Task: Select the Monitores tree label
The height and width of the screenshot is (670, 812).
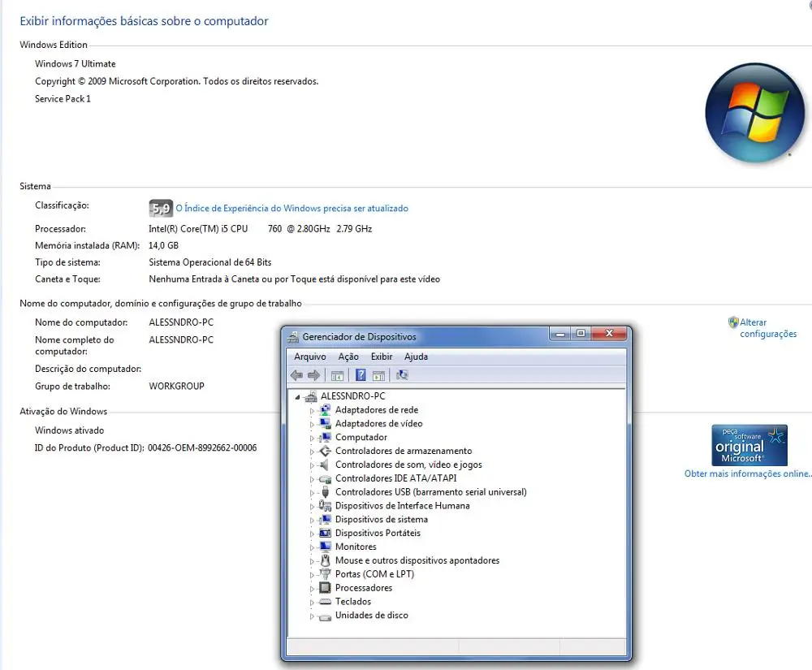Action: pyautogui.click(x=356, y=547)
